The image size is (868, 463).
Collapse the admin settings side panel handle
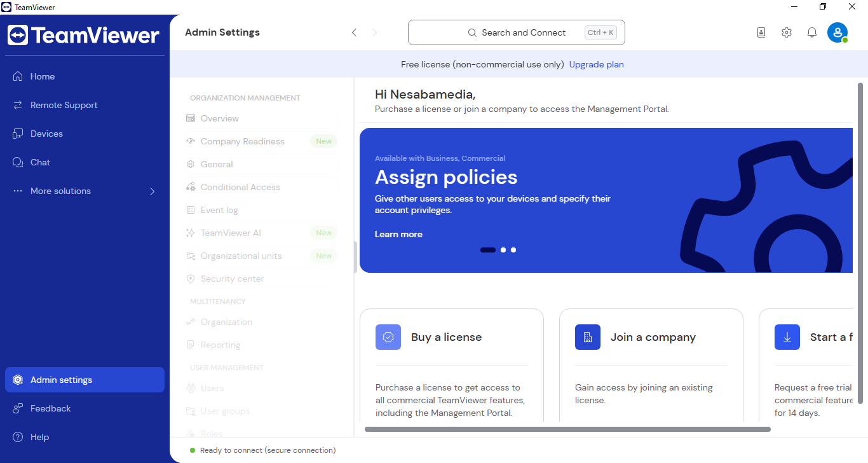point(355,257)
